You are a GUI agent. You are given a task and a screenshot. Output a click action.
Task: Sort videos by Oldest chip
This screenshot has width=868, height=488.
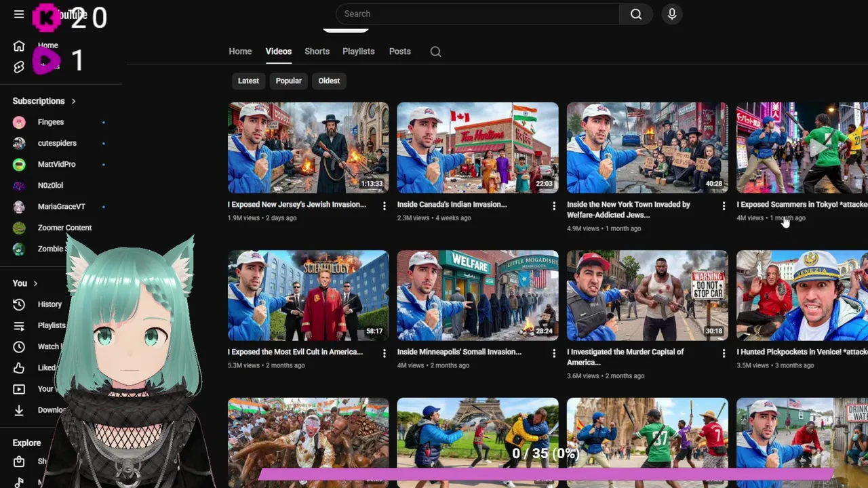329,81
